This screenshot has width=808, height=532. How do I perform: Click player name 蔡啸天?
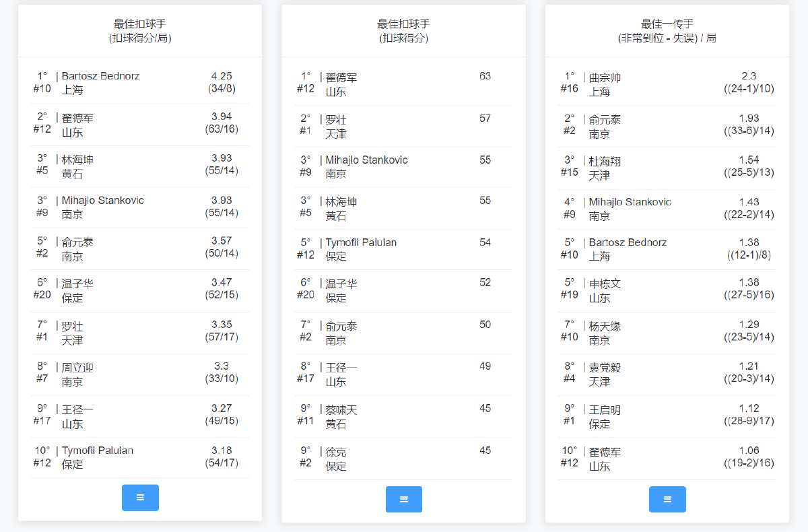click(x=341, y=410)
